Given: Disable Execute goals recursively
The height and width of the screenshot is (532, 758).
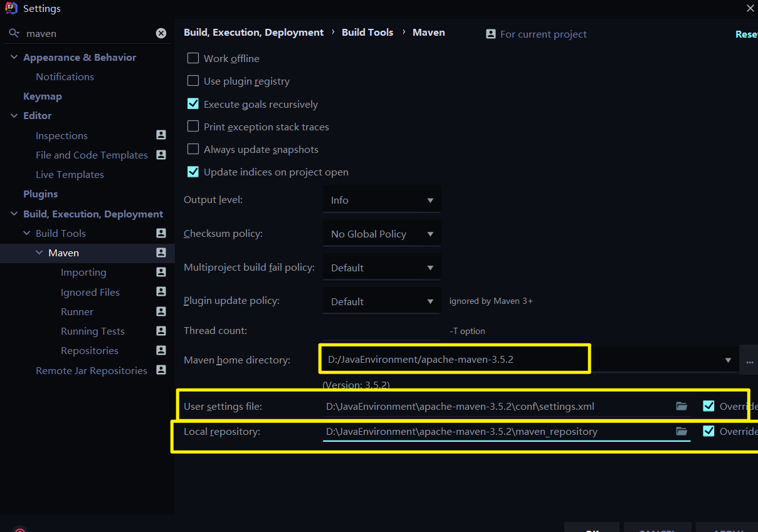Looking at the screenshot, I should pos(193,104).
